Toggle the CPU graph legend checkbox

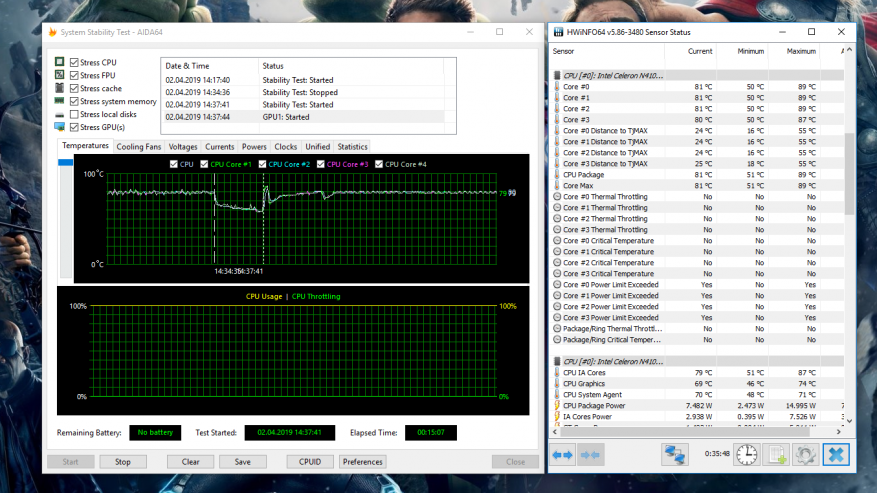pos(173,164)
